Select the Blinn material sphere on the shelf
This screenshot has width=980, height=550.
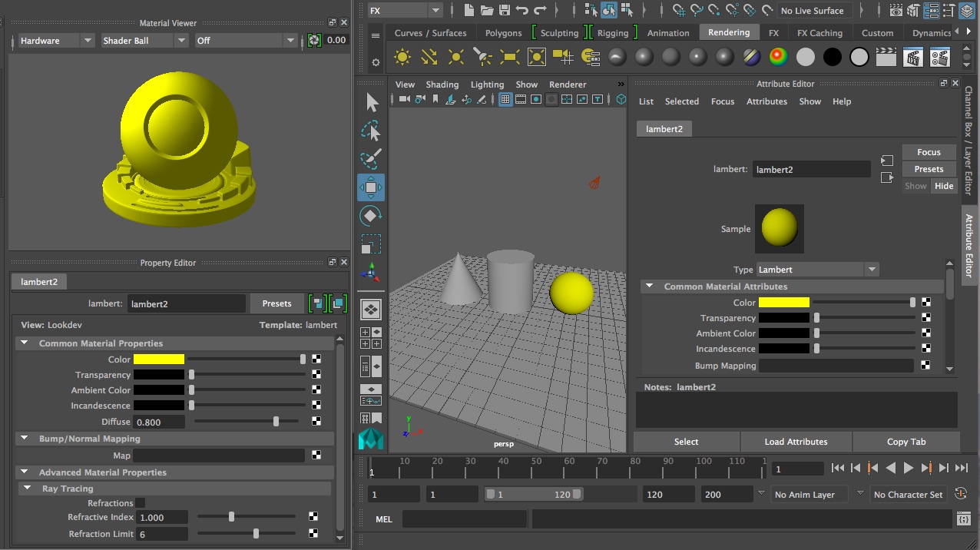point(643,57)
